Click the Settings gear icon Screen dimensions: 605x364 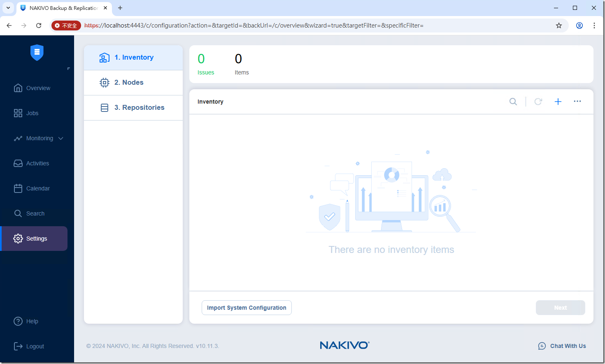(18, 239)
